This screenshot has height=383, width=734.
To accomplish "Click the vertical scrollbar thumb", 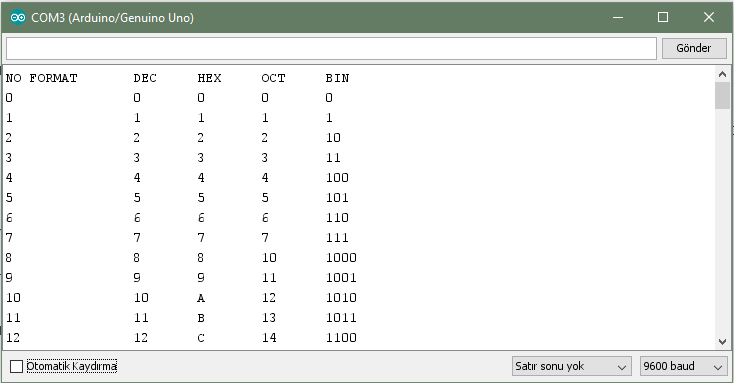I will tap(722, 95).
